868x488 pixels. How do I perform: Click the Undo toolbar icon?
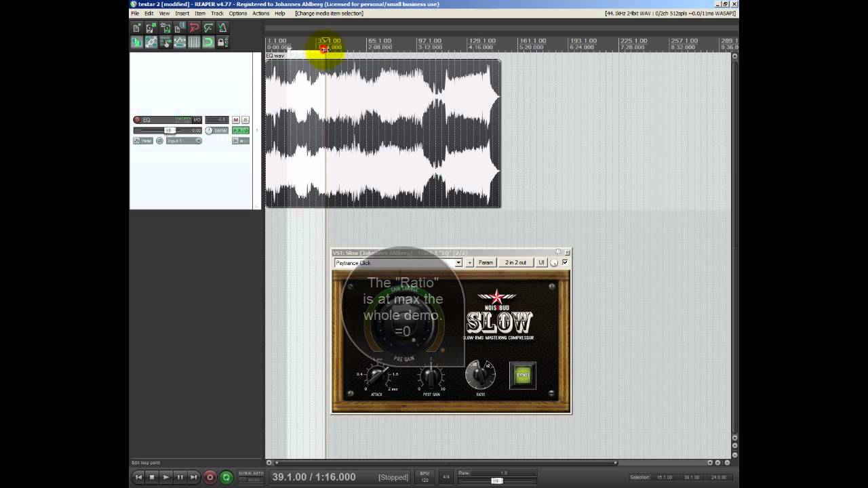tap(194, 28)
